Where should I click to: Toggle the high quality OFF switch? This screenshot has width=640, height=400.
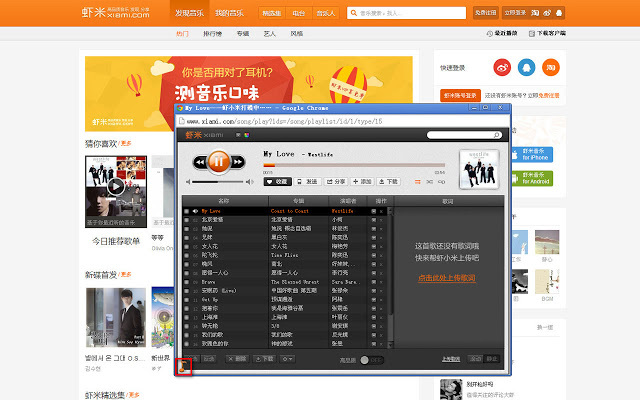point(372,360)
